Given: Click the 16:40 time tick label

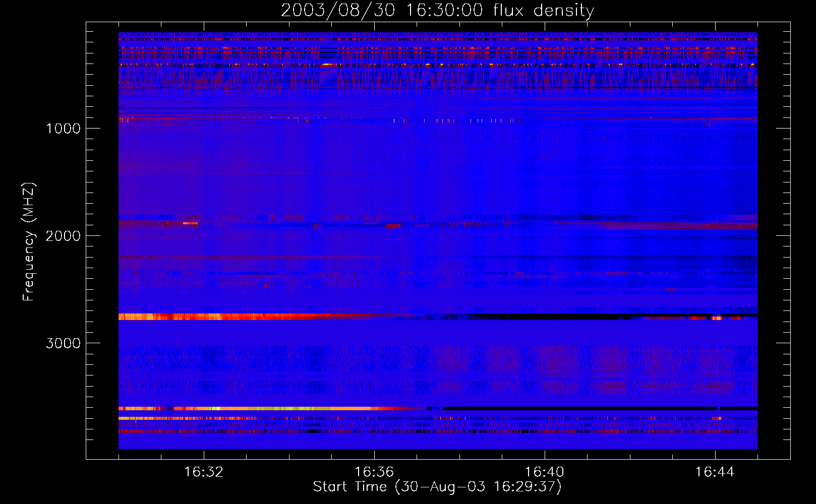Looking at the screenshot, I should (x=545, y=472).
